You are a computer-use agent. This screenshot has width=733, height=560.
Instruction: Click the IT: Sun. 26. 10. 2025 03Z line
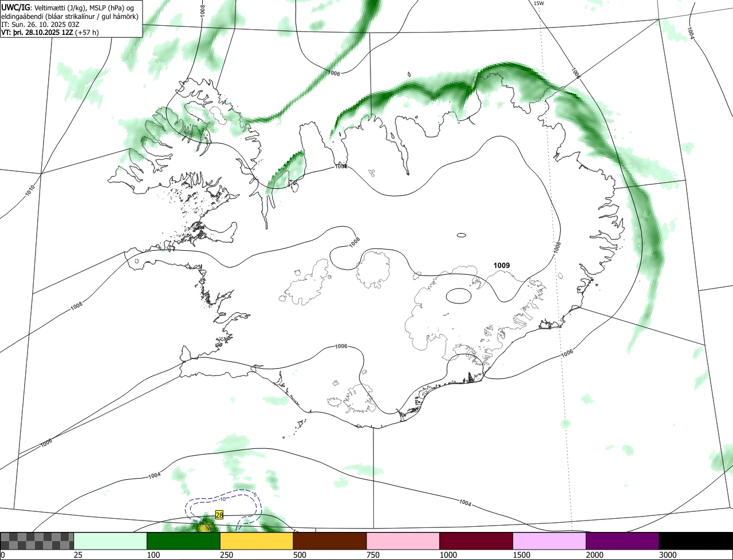click(x=40, y=24)
